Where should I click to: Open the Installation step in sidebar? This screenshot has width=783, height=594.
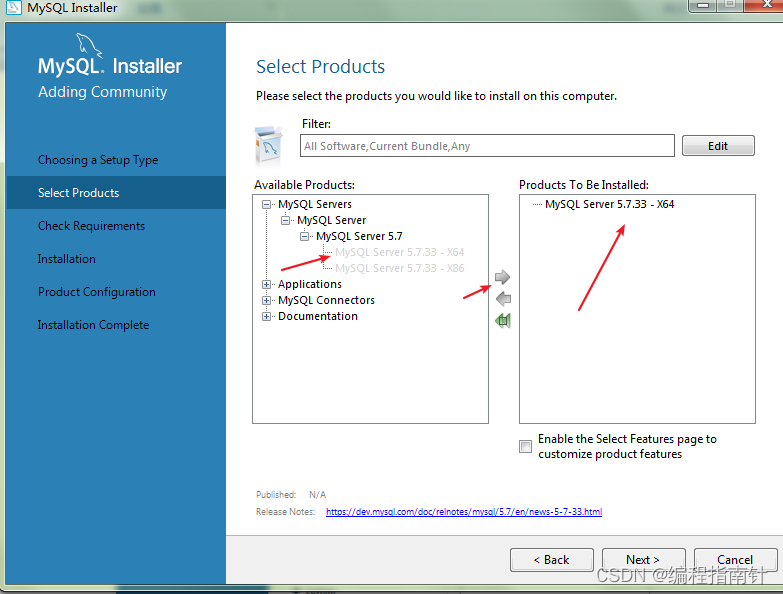[x=66, y=259]
